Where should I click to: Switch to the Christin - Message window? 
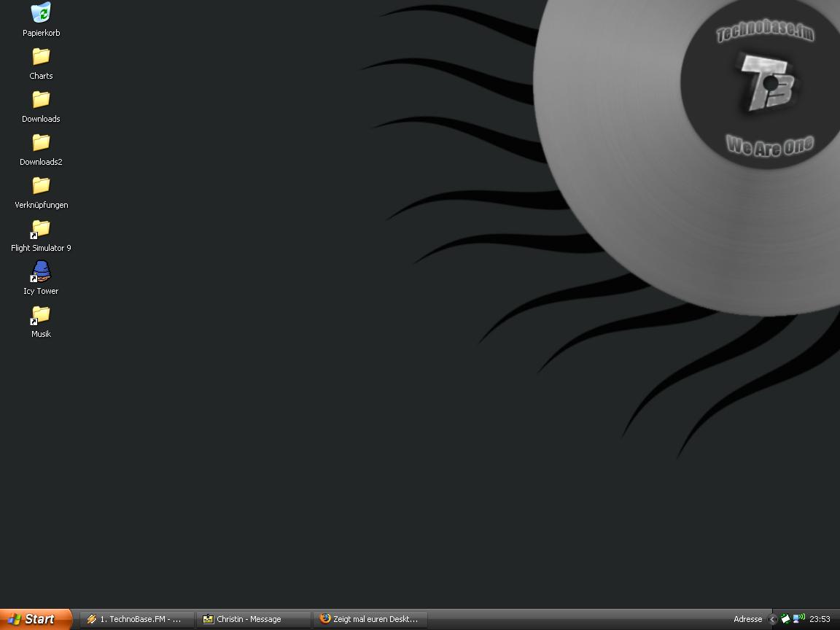tap(254, 619)
